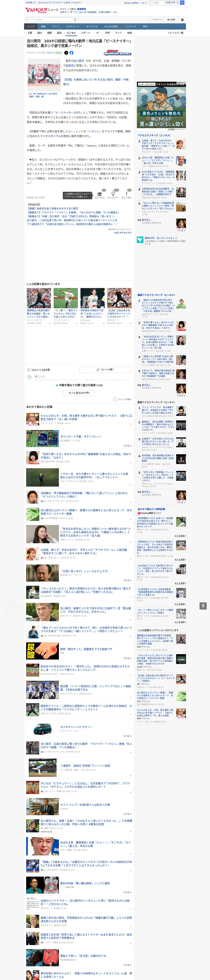The width and height of the screenshot is (210, 980).
Task: Click the 始球式 link in the article body
Action: pyautogui.click(x=70, y=65)
